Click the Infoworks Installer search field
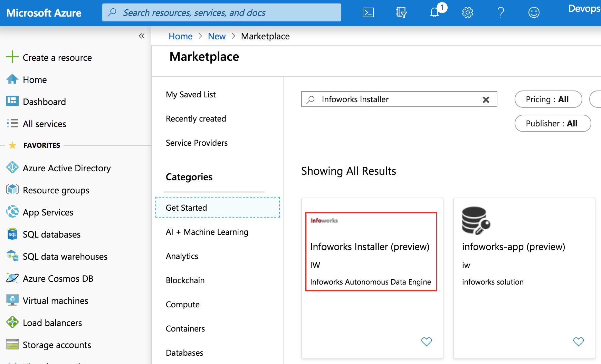 399,99
